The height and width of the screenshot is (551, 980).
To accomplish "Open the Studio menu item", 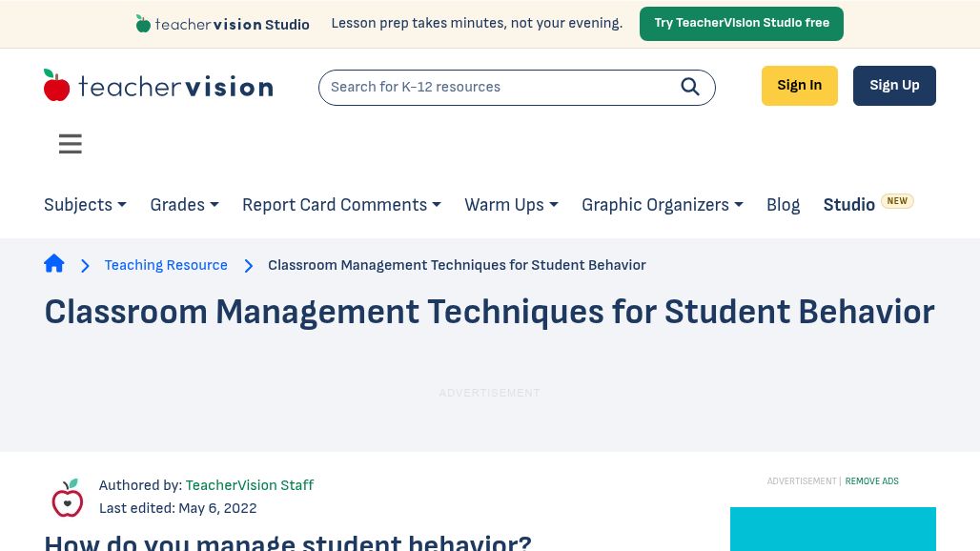I will click(848, 205).
